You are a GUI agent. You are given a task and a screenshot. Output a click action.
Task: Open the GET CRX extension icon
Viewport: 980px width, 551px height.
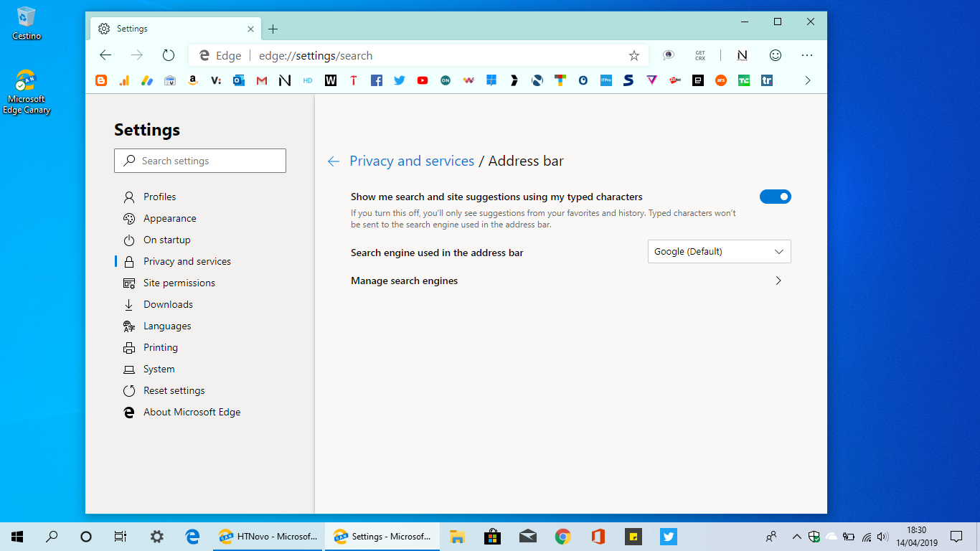pos(700,55)
